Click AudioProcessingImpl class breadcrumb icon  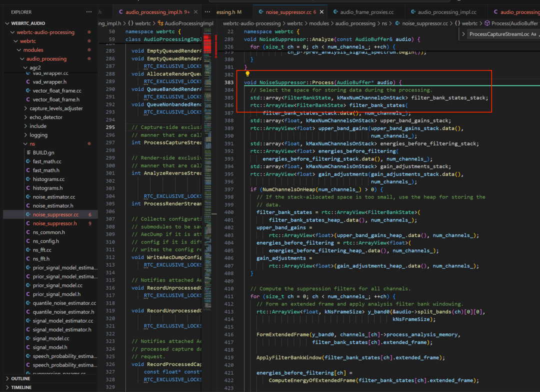[x=160, y=23]
